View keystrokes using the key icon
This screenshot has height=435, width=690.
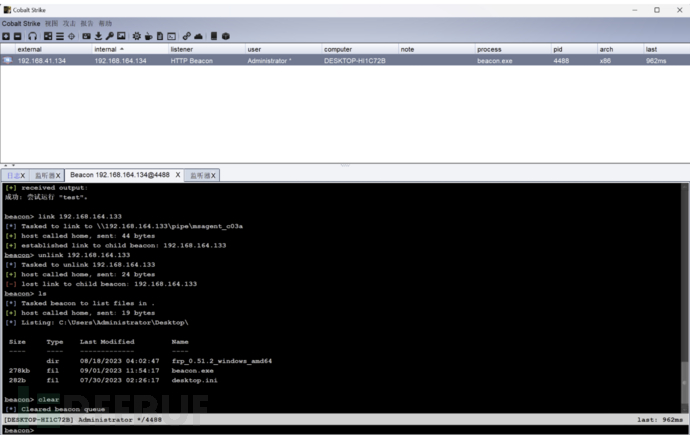tap(109, 36)
